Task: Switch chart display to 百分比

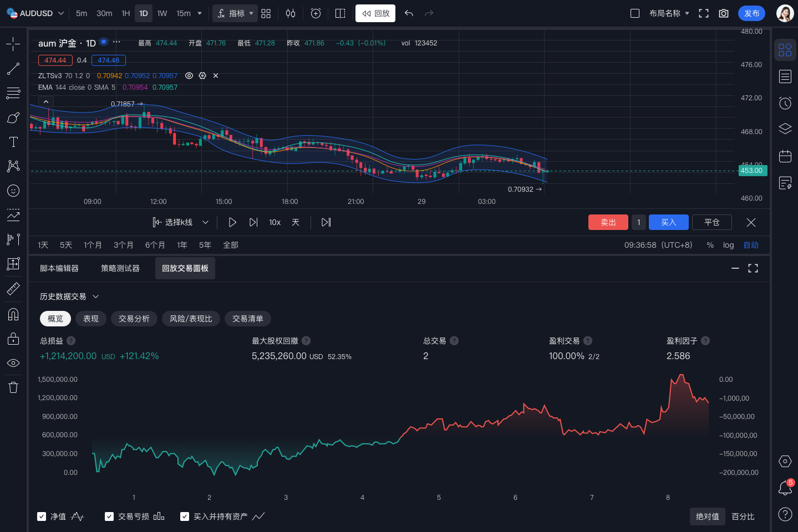Action: click(743, 516)
